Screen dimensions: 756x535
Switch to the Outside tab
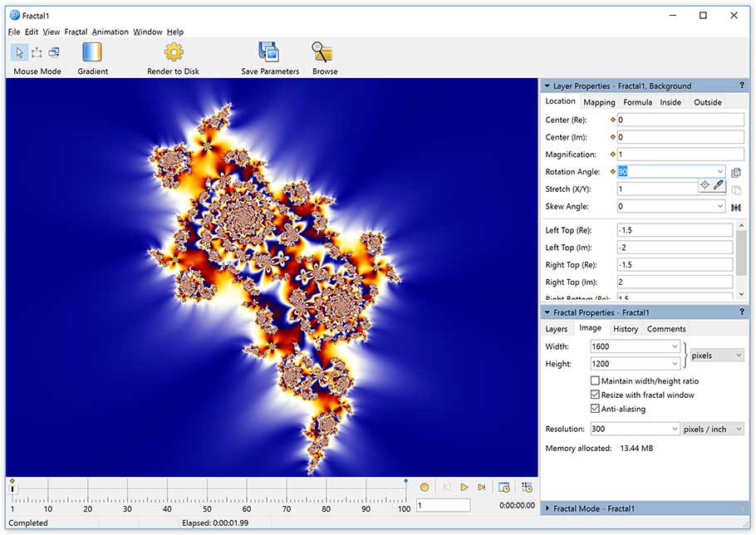pos(707,102)
